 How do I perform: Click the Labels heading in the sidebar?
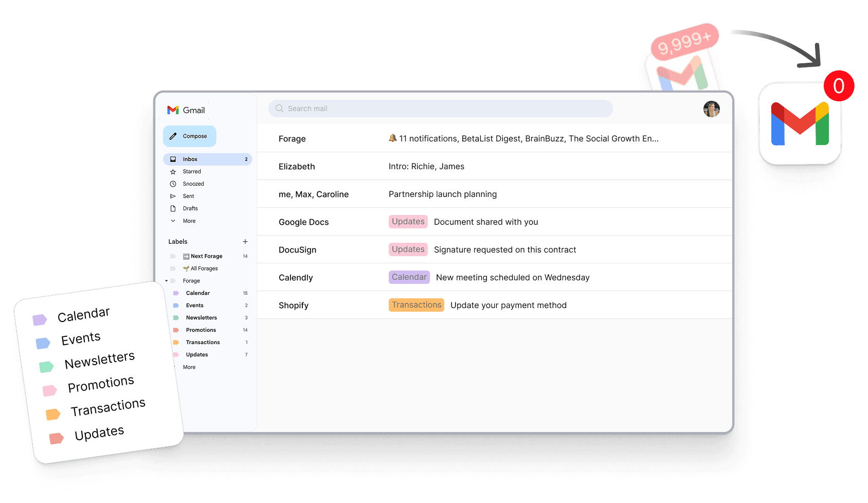[x=178, y=242]
